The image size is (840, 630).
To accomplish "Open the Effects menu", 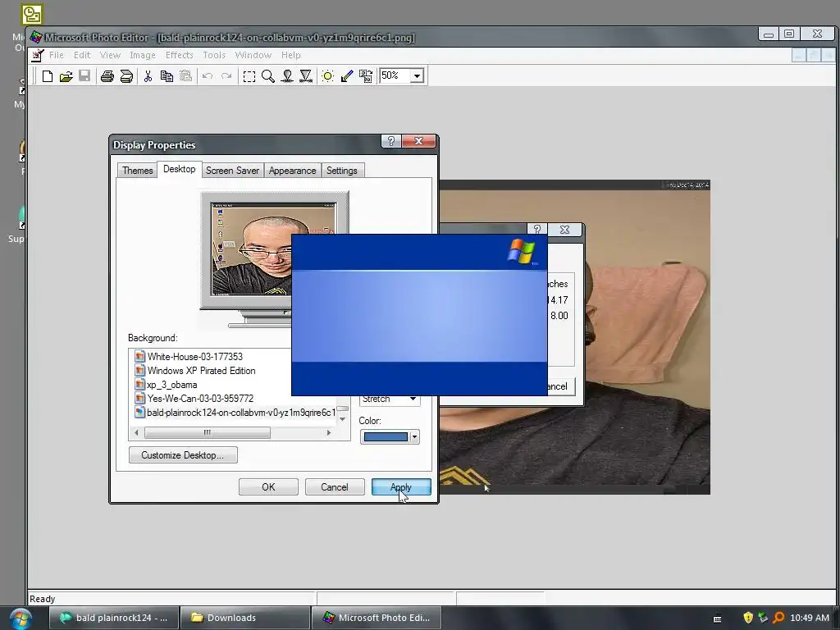I will click(179, 55).
